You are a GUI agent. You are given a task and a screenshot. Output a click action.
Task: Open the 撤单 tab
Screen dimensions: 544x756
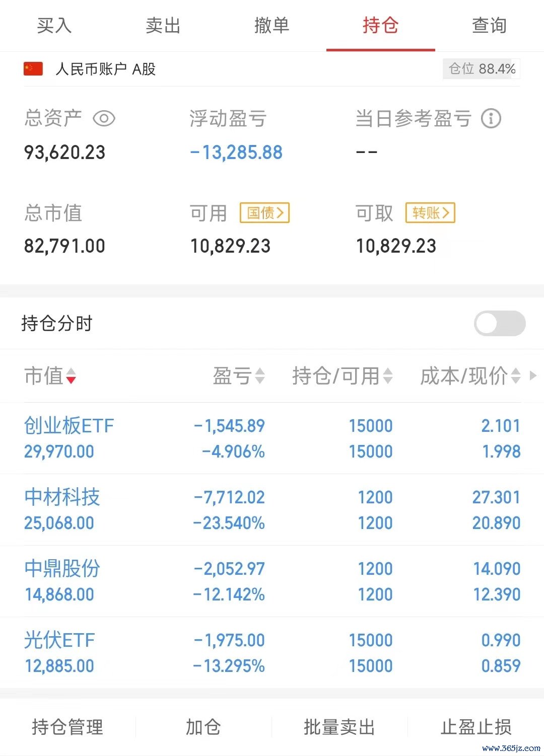pyautogui.click(x=272, y=25)
